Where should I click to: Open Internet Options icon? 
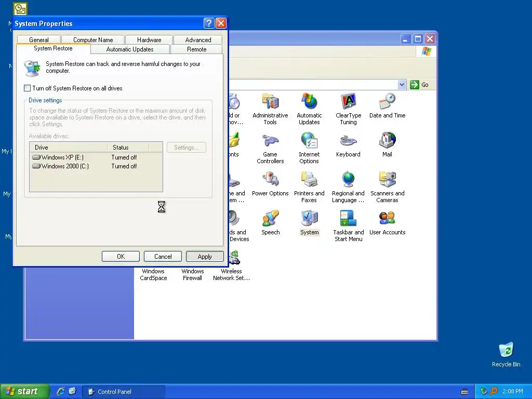tap(309, 148)
